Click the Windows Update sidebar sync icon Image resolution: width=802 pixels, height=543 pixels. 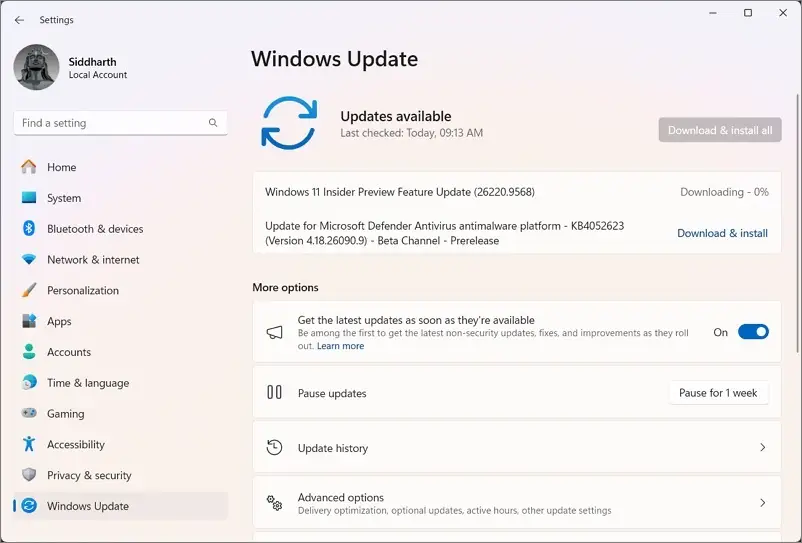(29, 506)
